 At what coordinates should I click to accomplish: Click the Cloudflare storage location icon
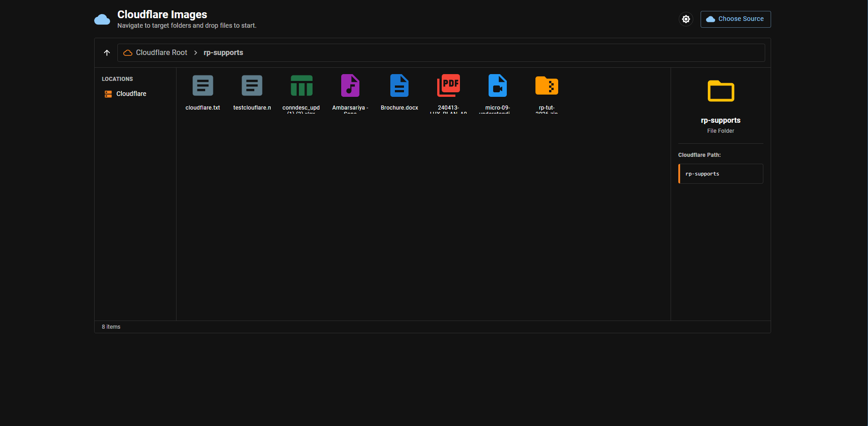click(x=108, y=94)
